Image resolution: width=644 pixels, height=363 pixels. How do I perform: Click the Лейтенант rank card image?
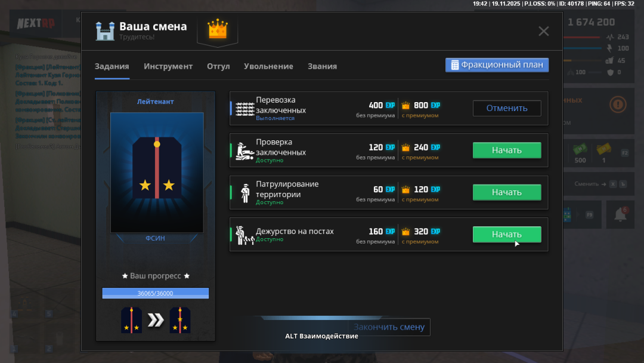(x=157, y=173)
